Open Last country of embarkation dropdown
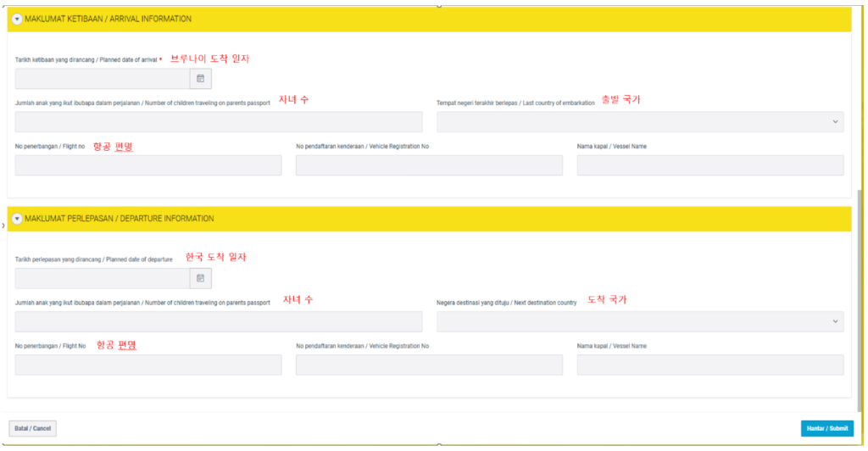868x451 pixels. coord(640,122)
